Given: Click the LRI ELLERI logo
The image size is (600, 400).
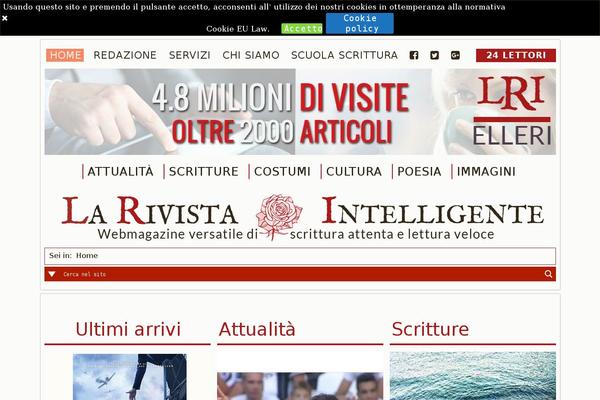Looking at the screenshot, I should (513, 111).
